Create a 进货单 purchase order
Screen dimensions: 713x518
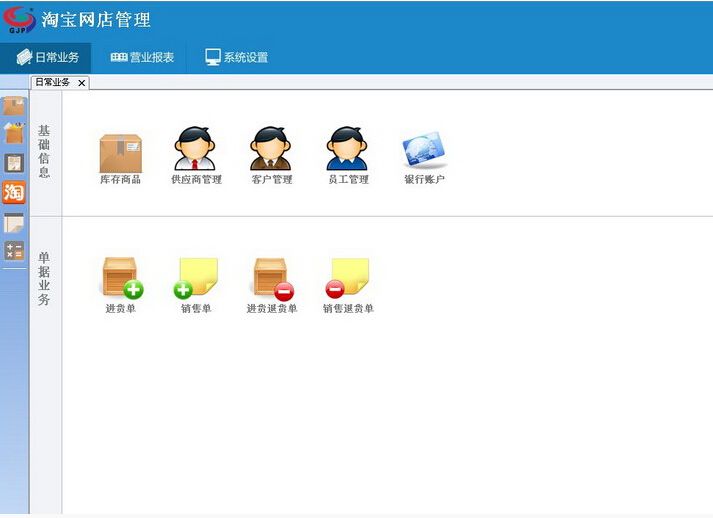click(122, 277)
